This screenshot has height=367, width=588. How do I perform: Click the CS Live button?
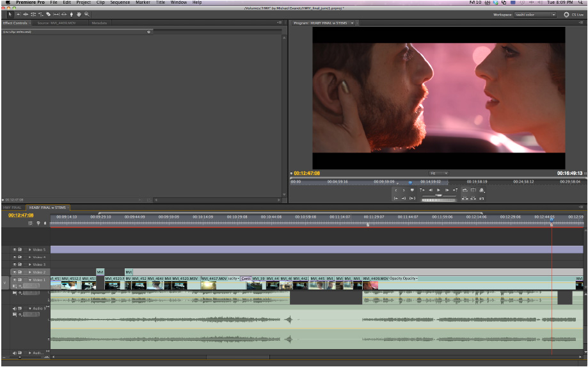(574, 15)
